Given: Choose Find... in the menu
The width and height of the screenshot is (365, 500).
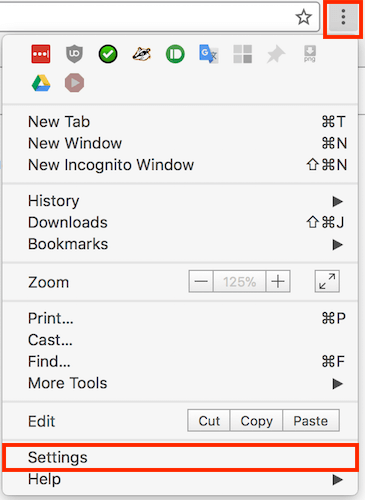Looking at the screenshot, I should (180, 362).
